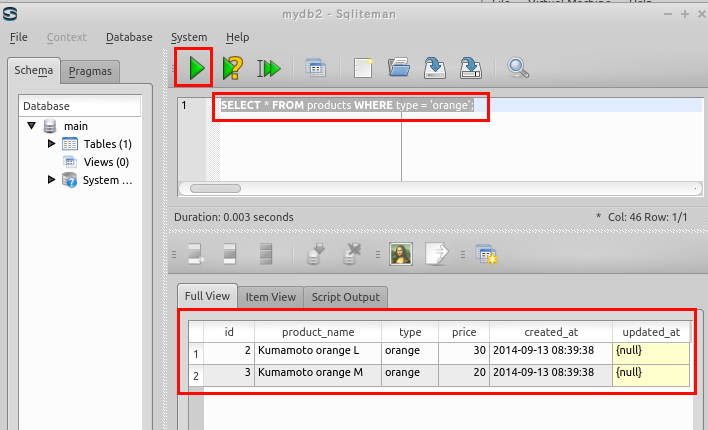Image resolution: width=708 pixels, height=430 pixels.
Task: Click the created_at column header
Action: (551, 332)
